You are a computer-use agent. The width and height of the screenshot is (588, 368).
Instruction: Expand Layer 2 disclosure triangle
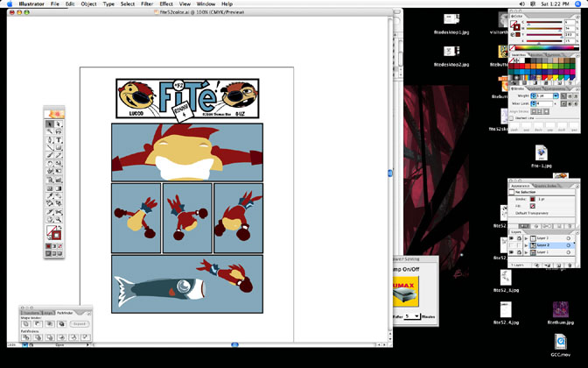click(526, 245)
